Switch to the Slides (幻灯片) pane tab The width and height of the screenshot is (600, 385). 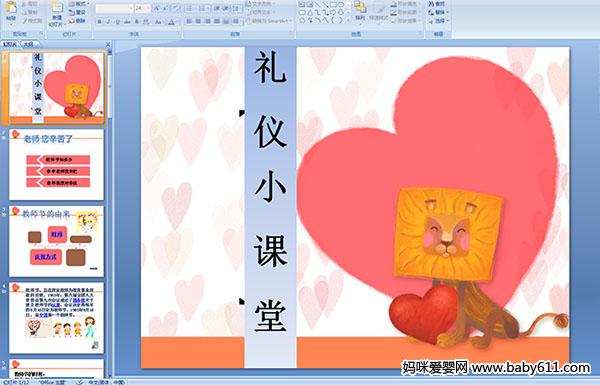click(x=9, y=44)
